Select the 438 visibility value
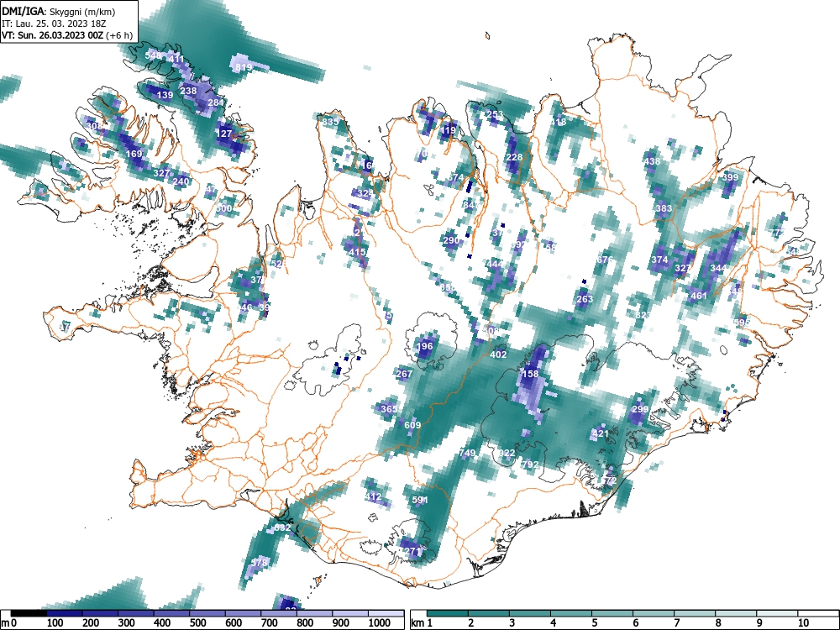840x630 pixels. (652, 161)
